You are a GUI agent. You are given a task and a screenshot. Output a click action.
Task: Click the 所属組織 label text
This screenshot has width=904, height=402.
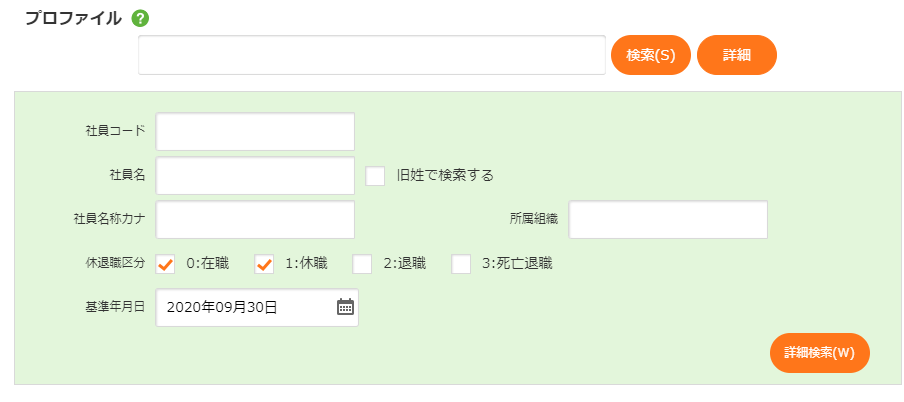533,220
